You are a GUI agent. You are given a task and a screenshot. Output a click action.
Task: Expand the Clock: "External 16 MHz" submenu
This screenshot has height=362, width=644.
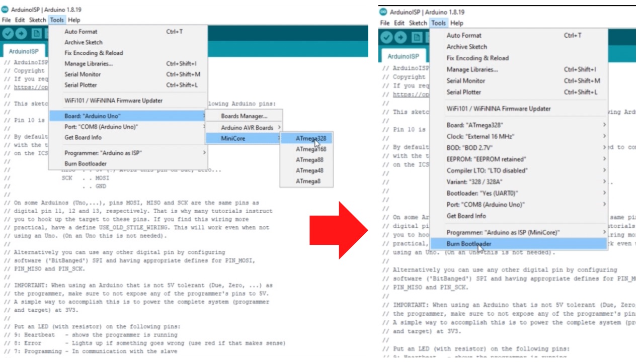(519, 136)
